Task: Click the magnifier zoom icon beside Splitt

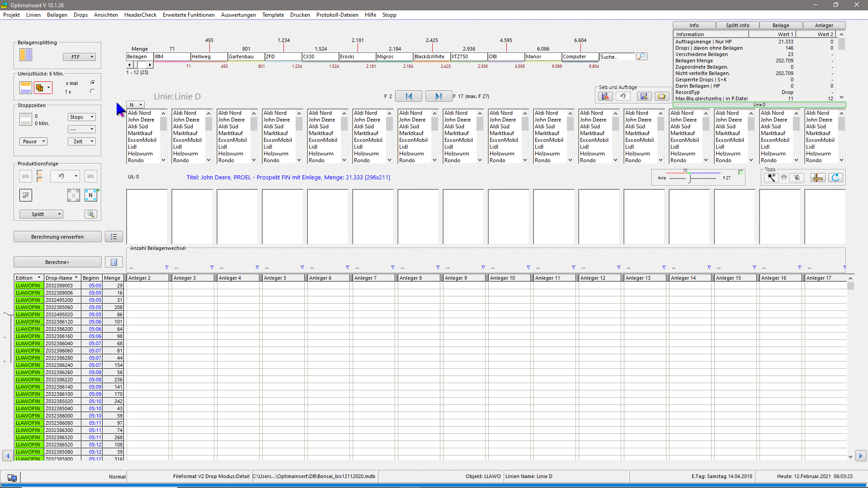Action: coord(91,214)
